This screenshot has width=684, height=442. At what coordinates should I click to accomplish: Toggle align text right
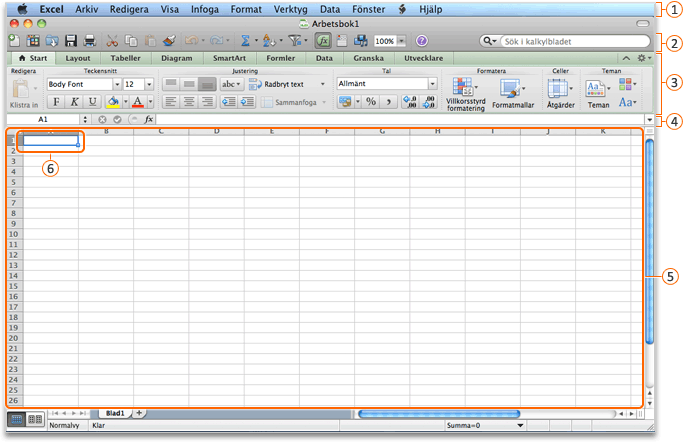pos(207,102)
